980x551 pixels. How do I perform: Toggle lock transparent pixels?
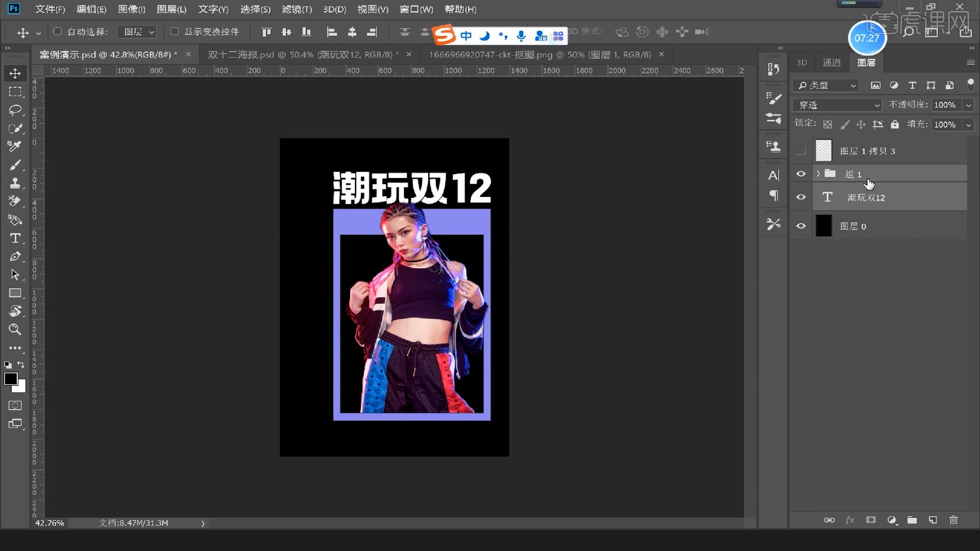click(828, 124)
